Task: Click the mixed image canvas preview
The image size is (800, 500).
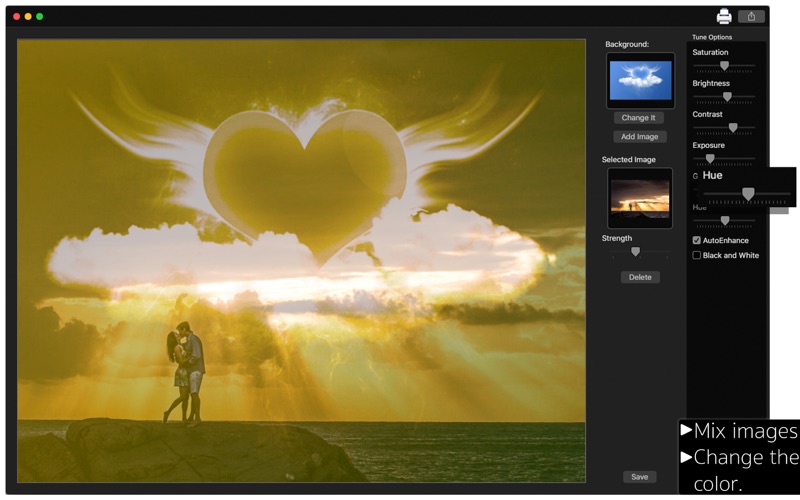Action: (x=302, y=261)
